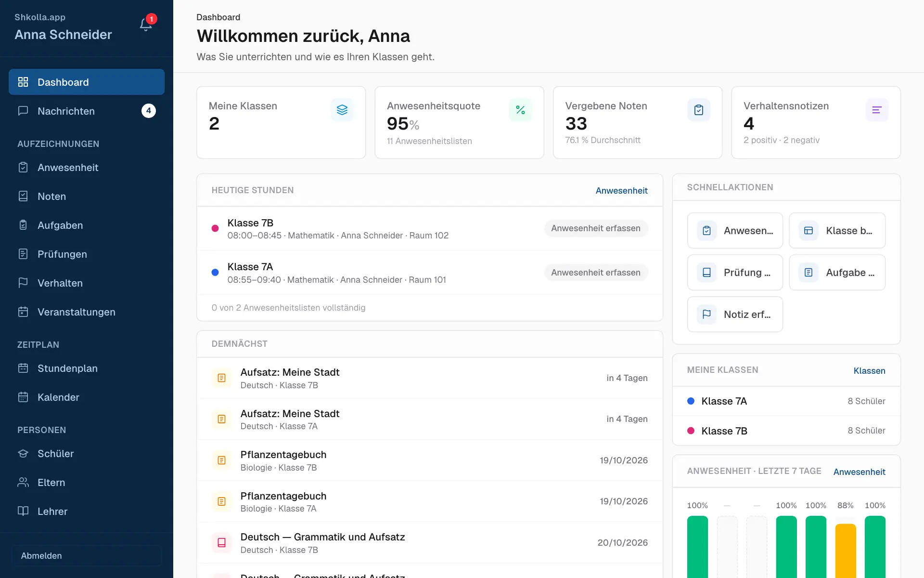Click the Pflanzentagebuch Klasse 7B assignment icon

click(x=221, y=460)
